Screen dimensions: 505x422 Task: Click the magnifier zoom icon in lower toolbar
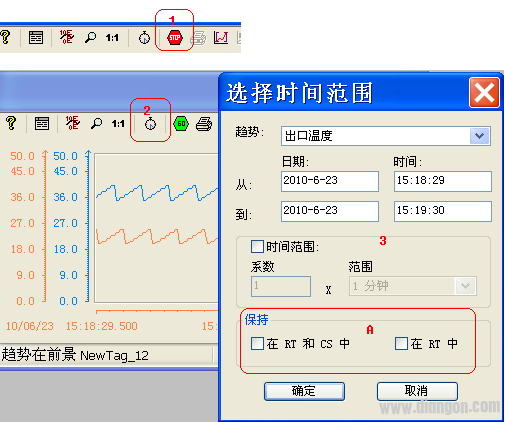(97, 124)
